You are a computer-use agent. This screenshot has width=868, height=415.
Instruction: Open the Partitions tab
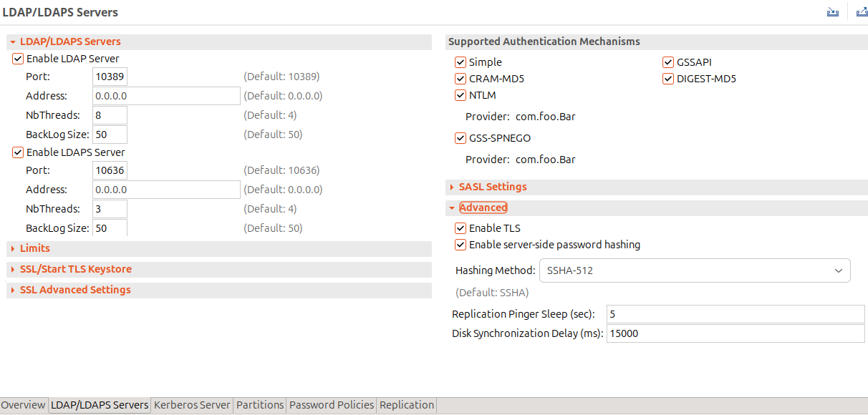click(x=260, y=405)
